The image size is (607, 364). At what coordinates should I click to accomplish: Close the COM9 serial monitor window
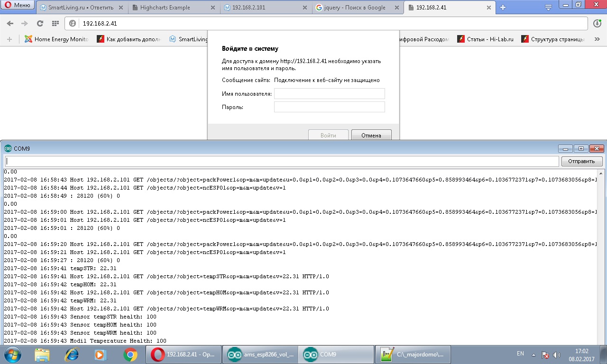597,148
